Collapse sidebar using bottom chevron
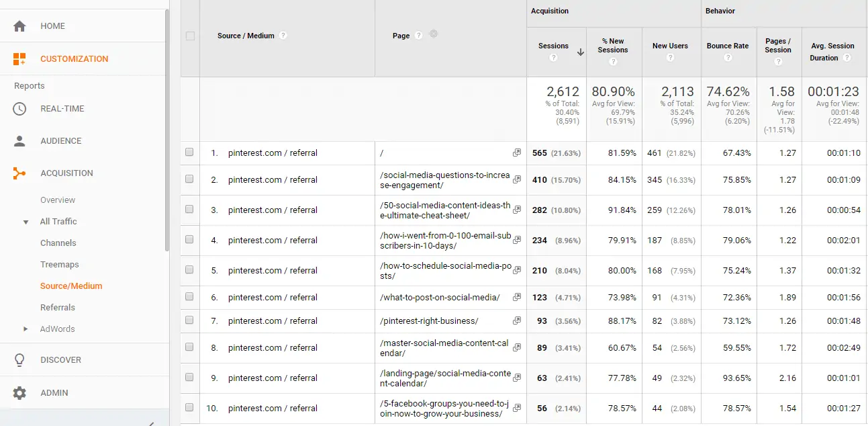Screen dimensions: 868x426 point(151,423)
